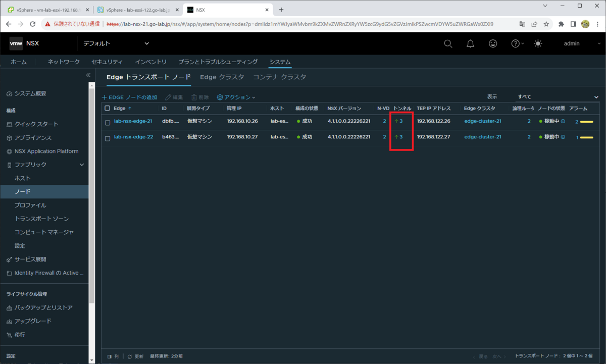Click the browser address bar URL
Screen dimensions: 606x364
(300, 24)
